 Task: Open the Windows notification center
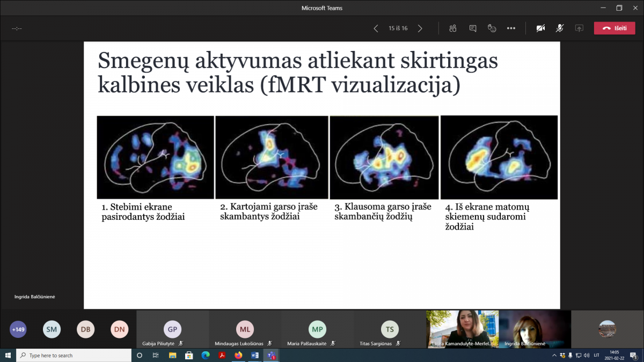point(634,355)
